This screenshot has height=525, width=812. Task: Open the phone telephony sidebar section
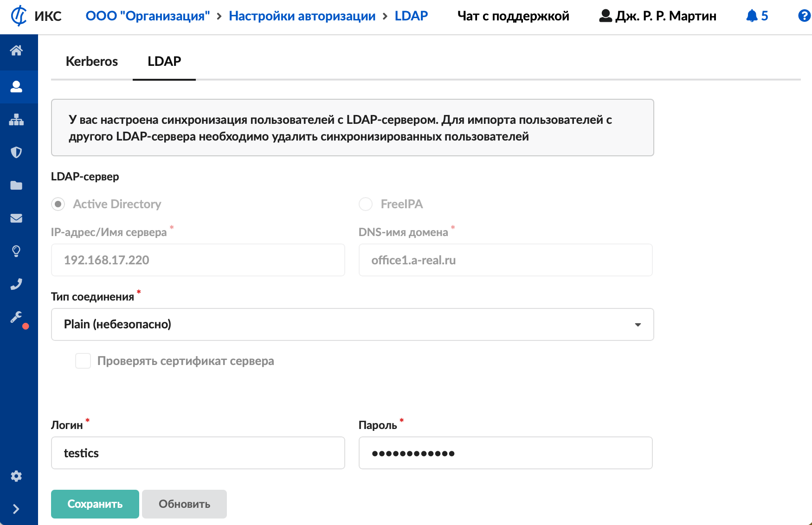click(x=17, y=284)
